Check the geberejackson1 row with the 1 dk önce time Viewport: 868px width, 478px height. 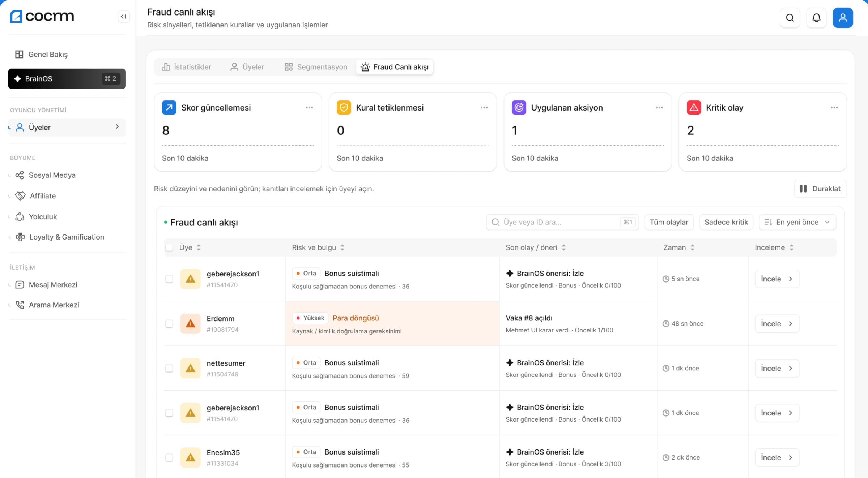tap(169, 413)
